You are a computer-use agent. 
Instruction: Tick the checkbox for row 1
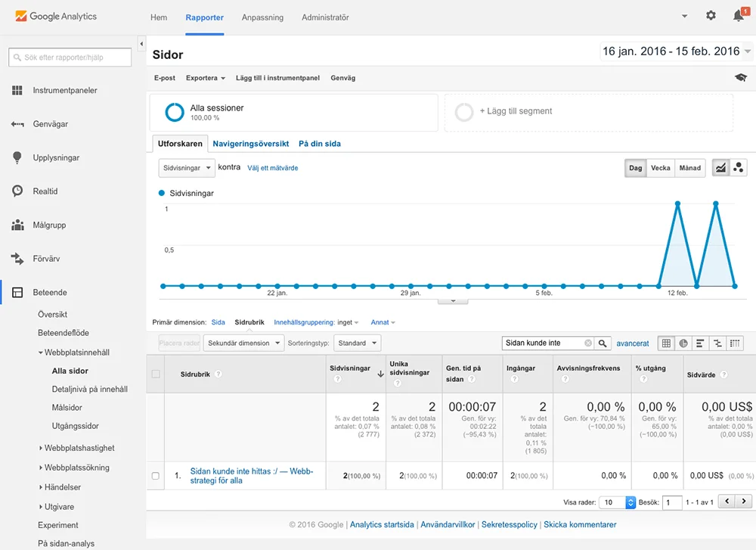click(156, 476)
